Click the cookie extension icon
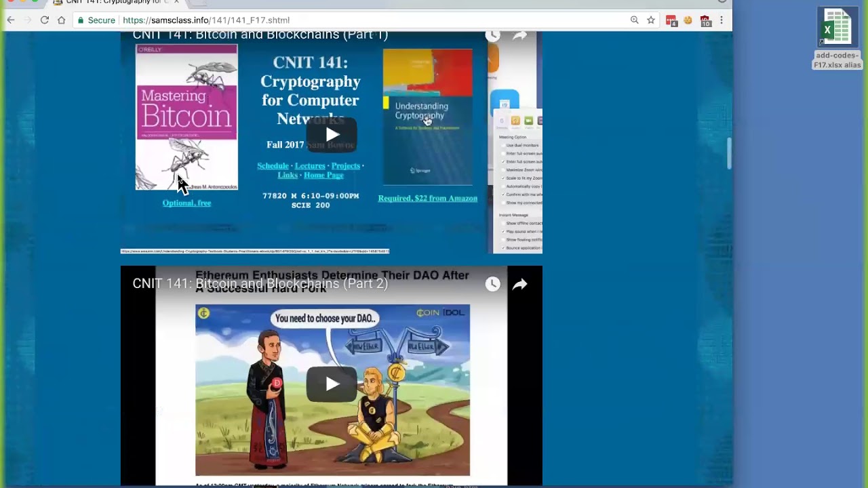868x488 pixels. [x=688, y=20]
